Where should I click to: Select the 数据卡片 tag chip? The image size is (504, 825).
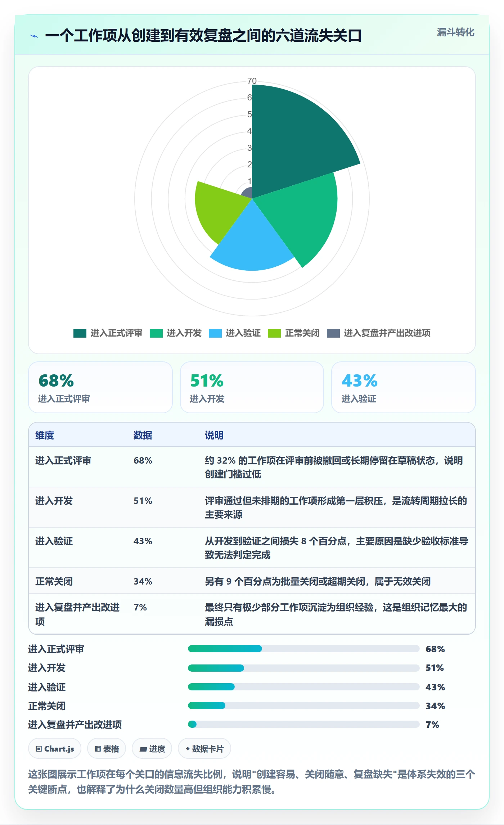pyautogui.click(x=204, y=749)
